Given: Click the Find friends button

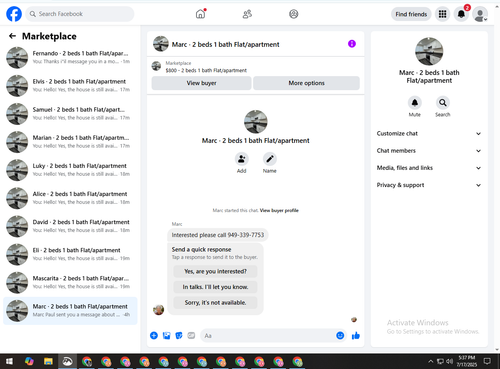Looking at the screenshot, I should click(411, 14).
